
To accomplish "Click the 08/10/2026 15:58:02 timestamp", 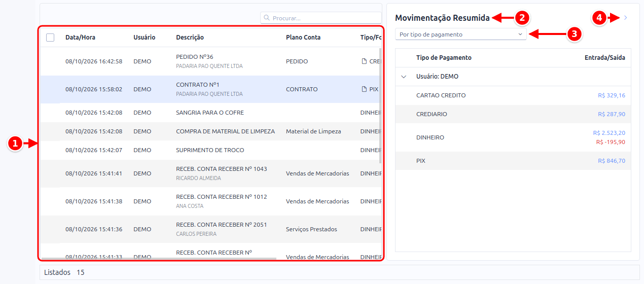I will pyautogui.click(x=94, y=89).
